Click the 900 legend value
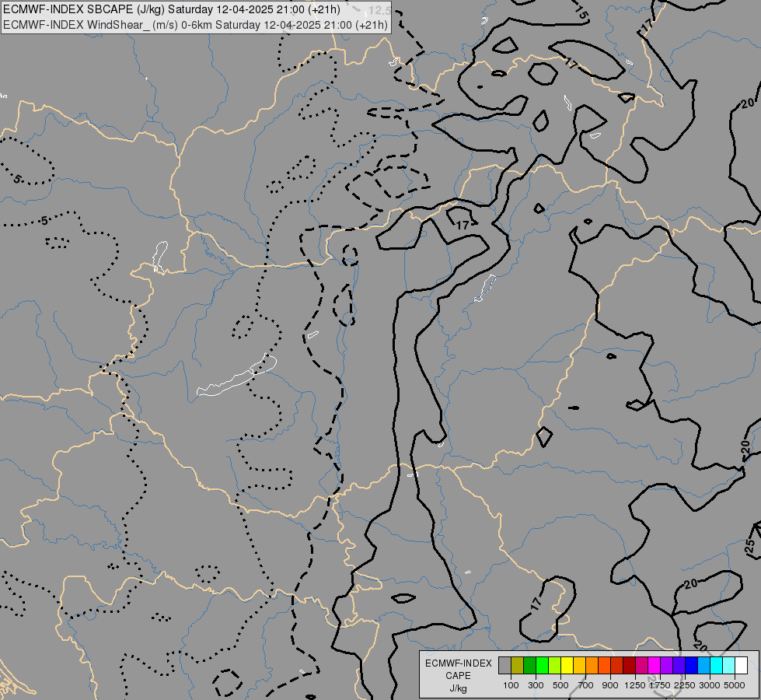The height and width of the screenshot is (700, 761). [x=610, y=685]
